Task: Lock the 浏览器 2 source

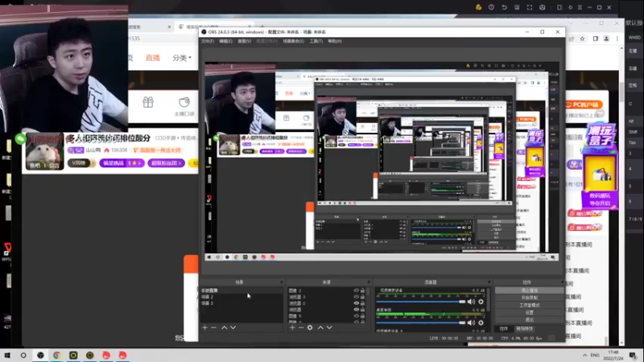Action: click(x=362, y=303)
